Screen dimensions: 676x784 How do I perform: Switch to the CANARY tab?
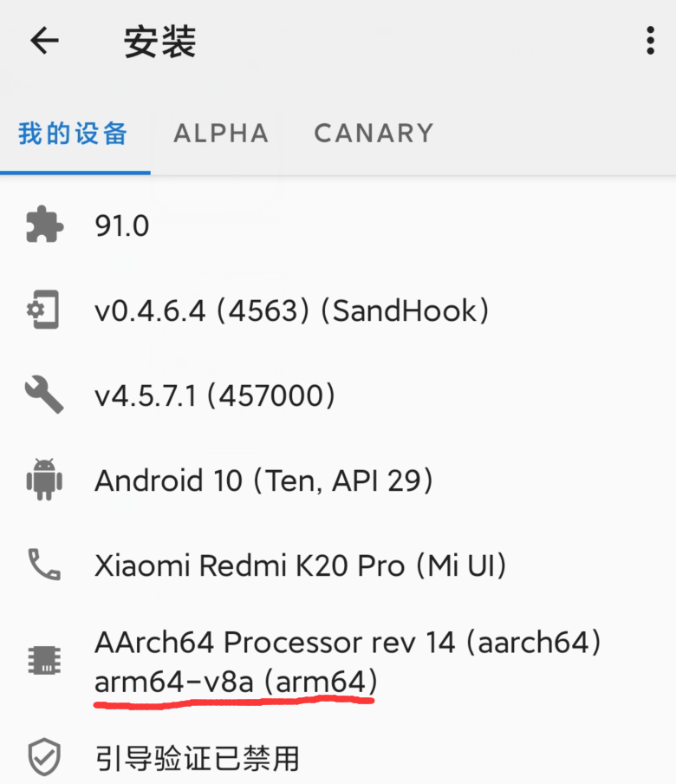click(x=374, y=134)
